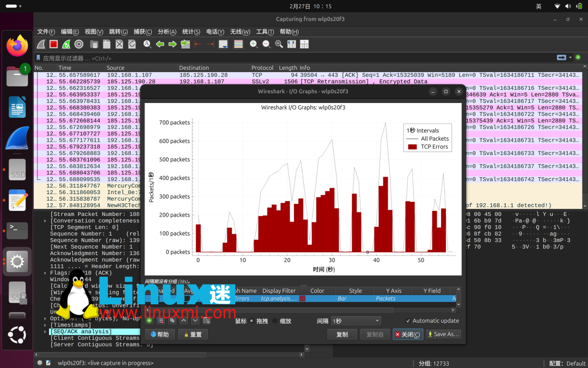
Task: Select the 拖拽 mouse mode radio
Action: click(x=252, y=321)
